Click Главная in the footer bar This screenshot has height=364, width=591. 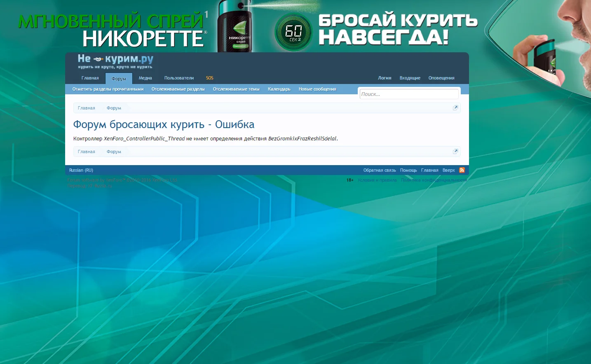(x=430, y=170)
